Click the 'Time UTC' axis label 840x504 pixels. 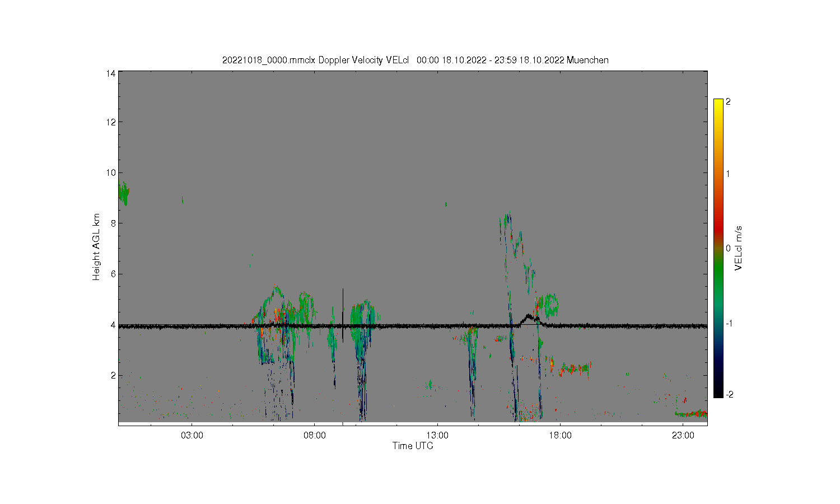pos(413,446)
